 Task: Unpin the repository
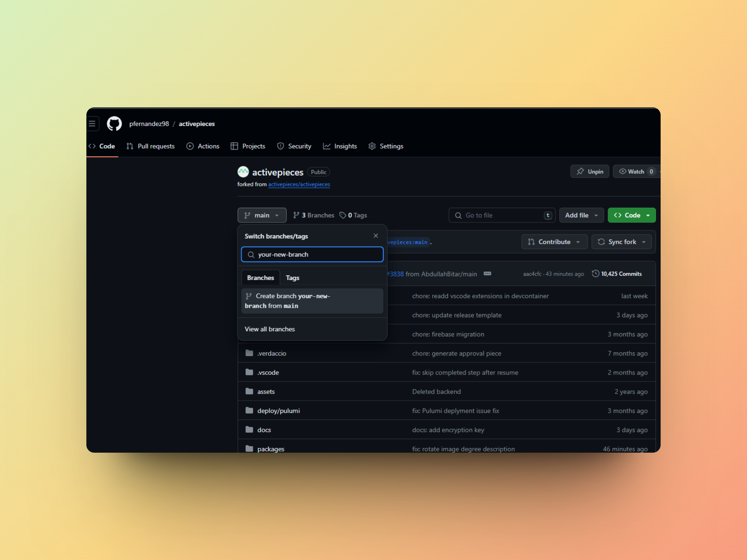(590, 171)
